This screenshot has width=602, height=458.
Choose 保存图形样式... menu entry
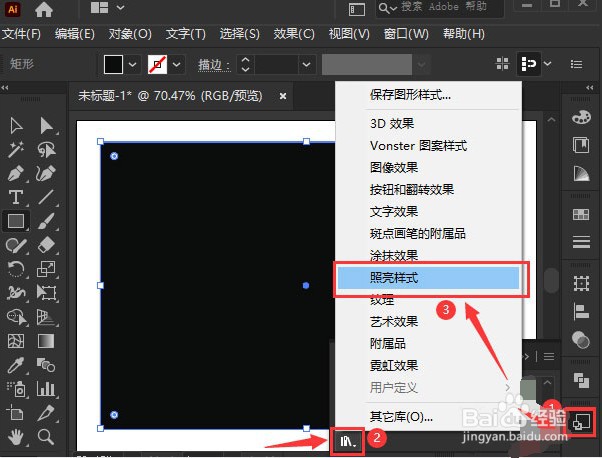(x=428, y=94)
